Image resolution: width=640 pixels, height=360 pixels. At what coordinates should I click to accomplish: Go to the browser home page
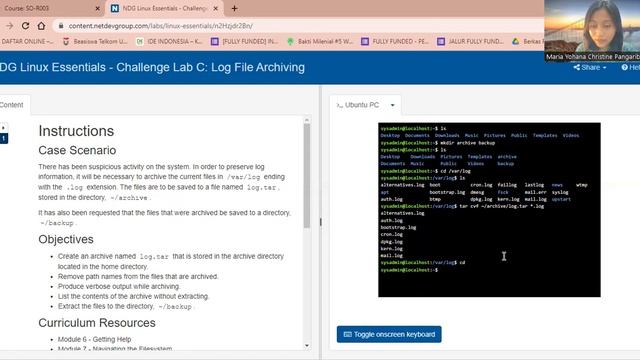coord(41,26)
